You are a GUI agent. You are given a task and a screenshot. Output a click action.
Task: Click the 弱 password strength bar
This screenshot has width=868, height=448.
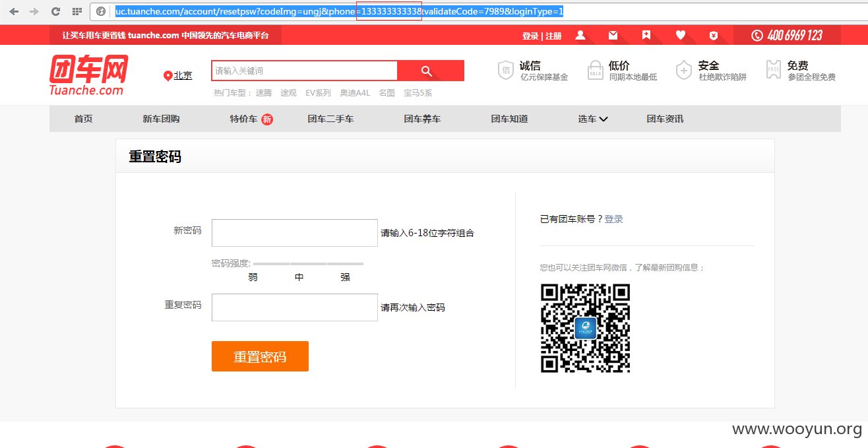(x=271, y=264)
